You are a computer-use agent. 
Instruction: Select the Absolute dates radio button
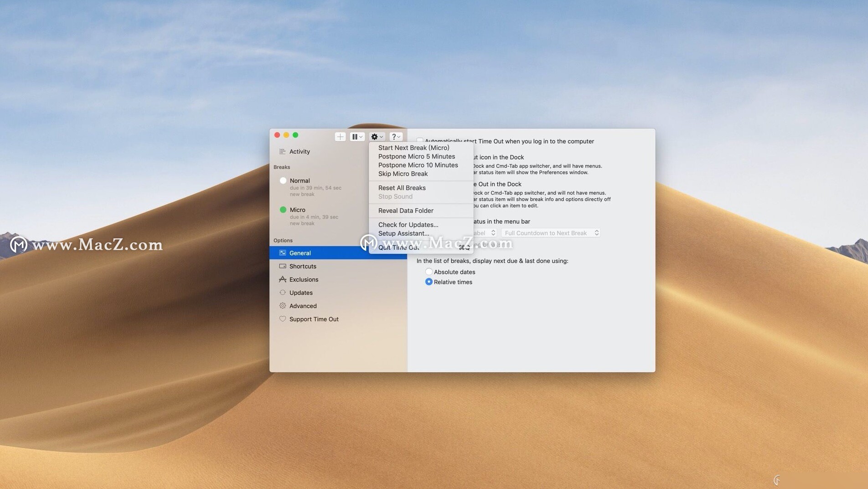429,272
